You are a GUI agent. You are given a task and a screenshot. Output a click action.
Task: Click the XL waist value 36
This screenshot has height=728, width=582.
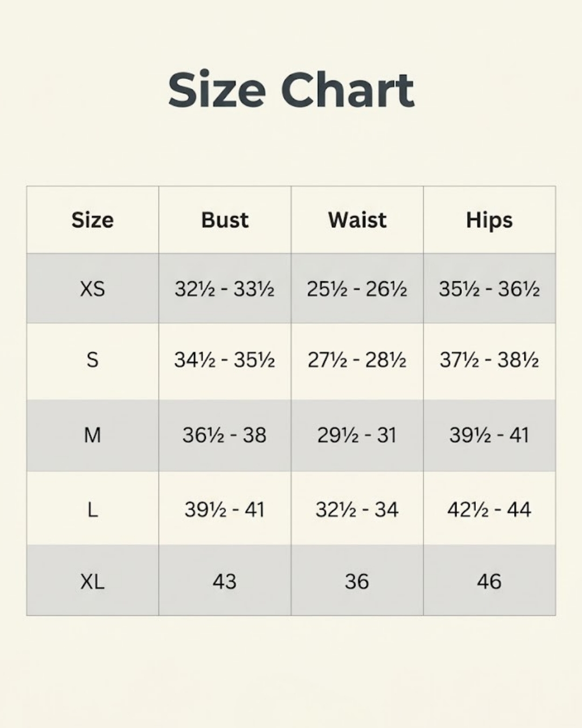click(357, 582)
